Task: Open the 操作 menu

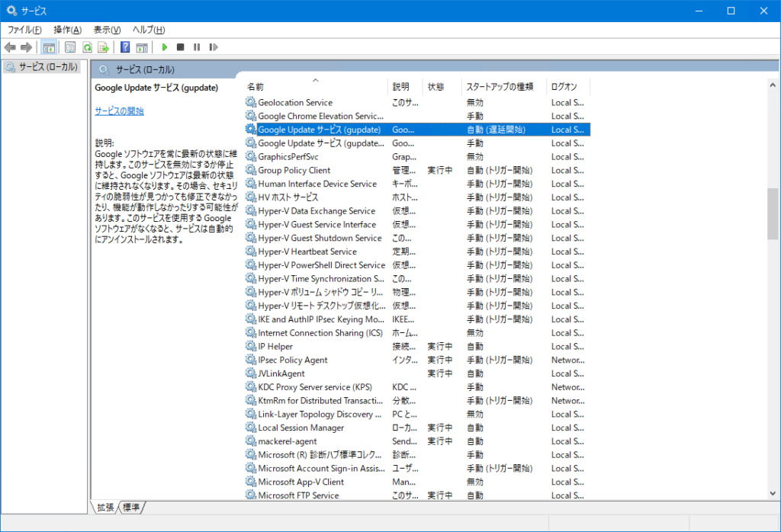Action: tap(66, 30)
